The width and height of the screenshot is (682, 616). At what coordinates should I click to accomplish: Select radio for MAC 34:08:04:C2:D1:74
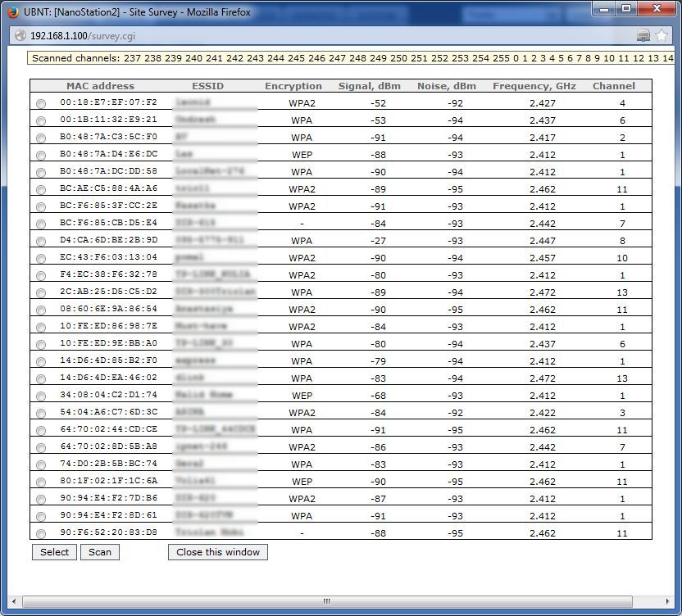[41, 396]
